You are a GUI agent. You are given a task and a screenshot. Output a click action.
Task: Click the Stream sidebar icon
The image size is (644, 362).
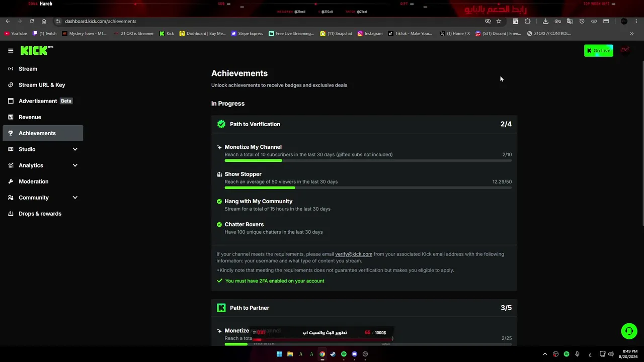click(x=11, y=69)
